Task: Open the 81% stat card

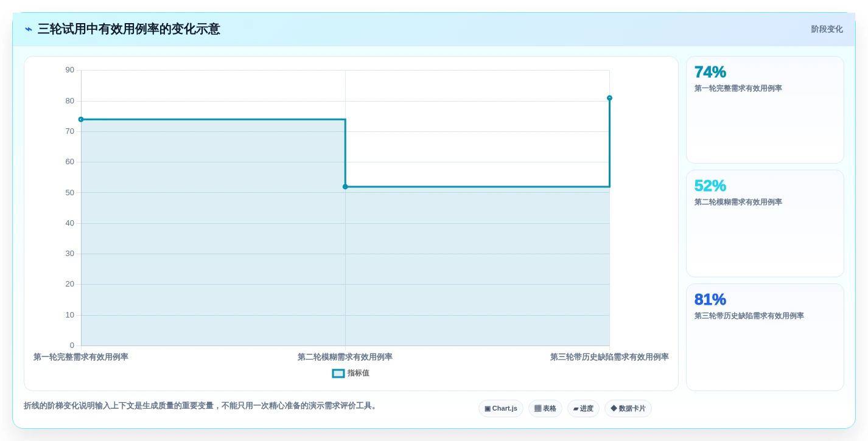Action: tap(765, 338)
